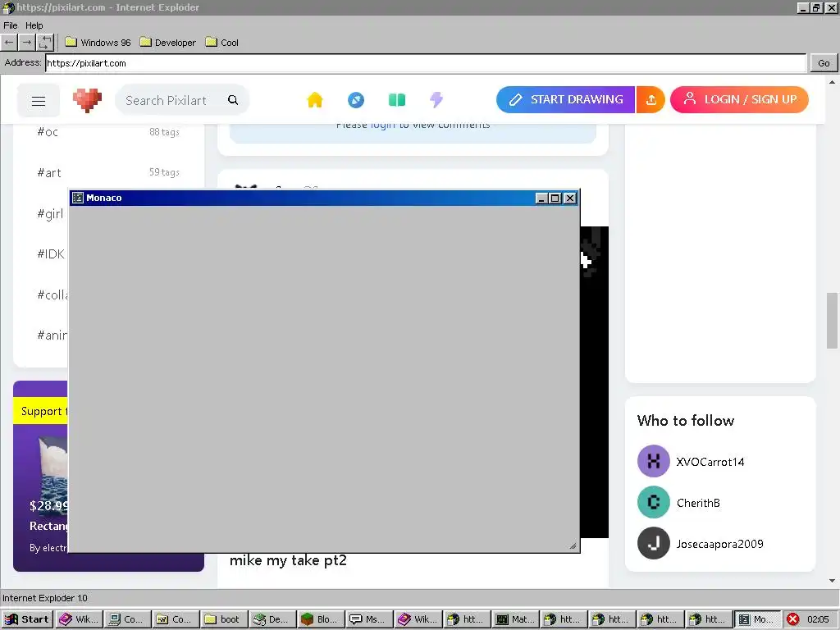Go forward with the browser forward arrow

pyautogui.click(x=27, y=43)
